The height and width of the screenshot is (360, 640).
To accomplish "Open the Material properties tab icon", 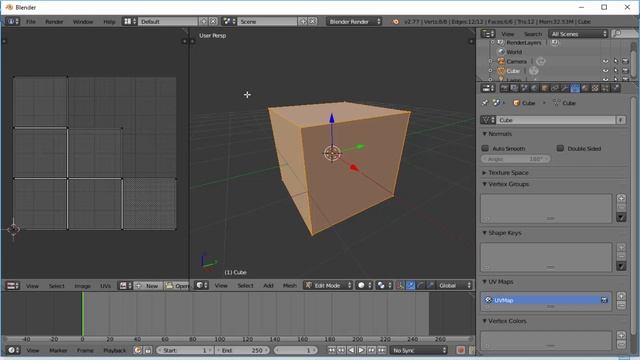I will (x=585, y=88).
